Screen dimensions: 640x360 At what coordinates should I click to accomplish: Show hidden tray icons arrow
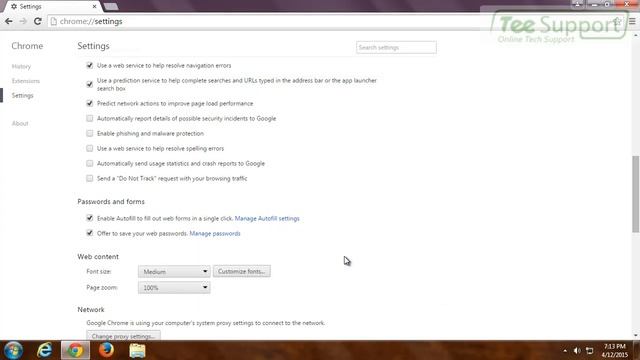coord(565,351)
